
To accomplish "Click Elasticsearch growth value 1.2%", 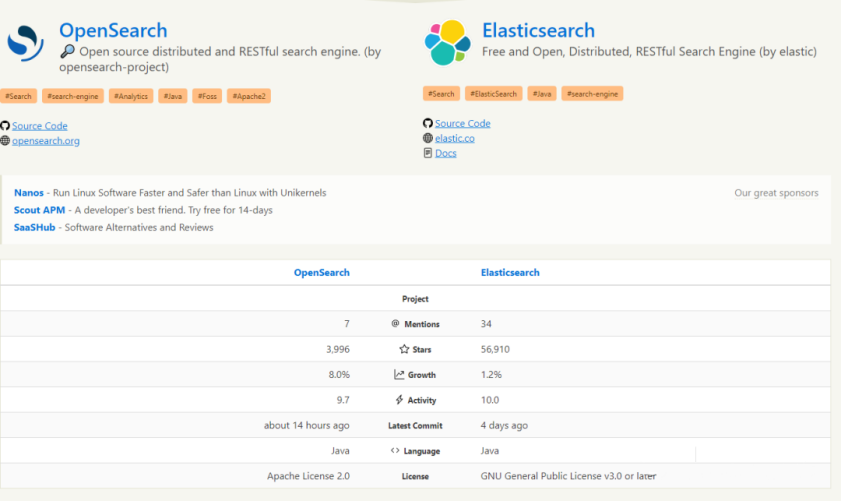I will [x=491, y=374].
